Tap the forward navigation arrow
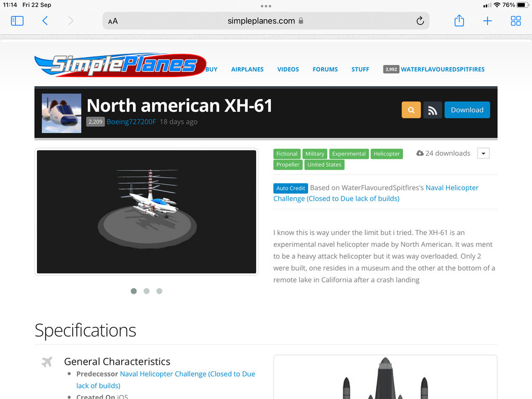This screenshot has width=532, height=399. tap(71, 21)
